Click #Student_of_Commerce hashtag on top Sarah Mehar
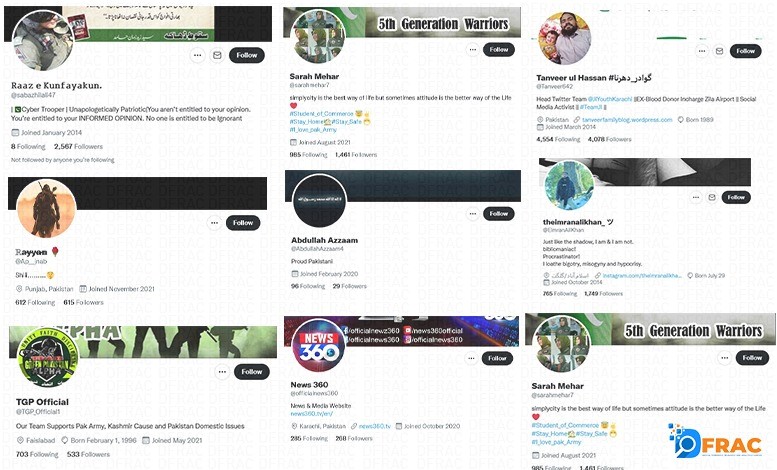777x470 pixels. [321, 114]
